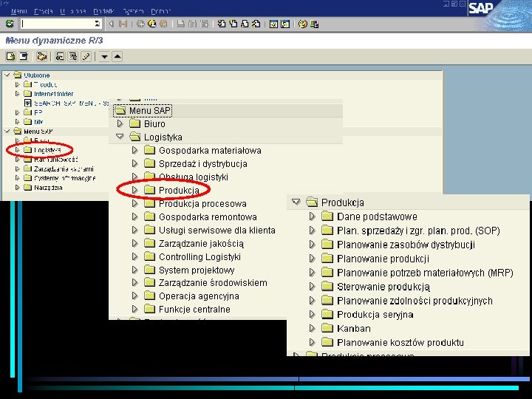Click the fifth application toolbar icon next to pencil

click(x=73, y=56)
